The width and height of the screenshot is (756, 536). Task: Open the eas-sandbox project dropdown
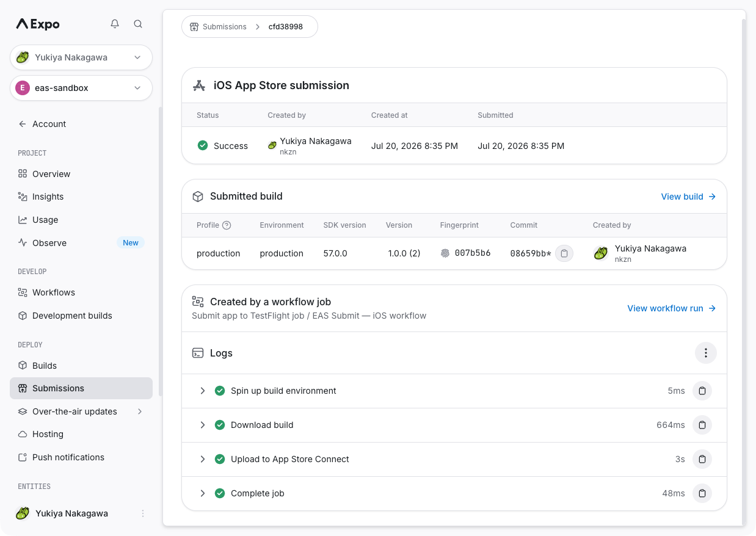[x=81, y=88]
